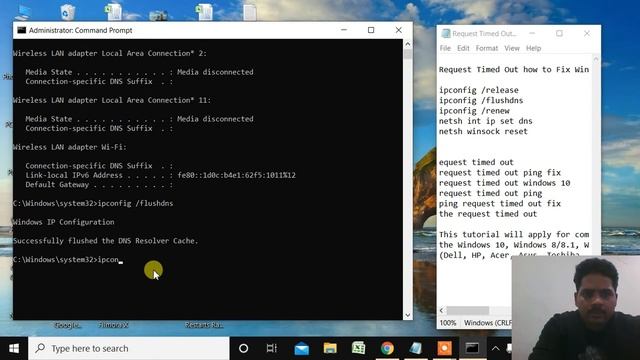Click 'ipconfig /release' line in Notepad

point(479,90)
